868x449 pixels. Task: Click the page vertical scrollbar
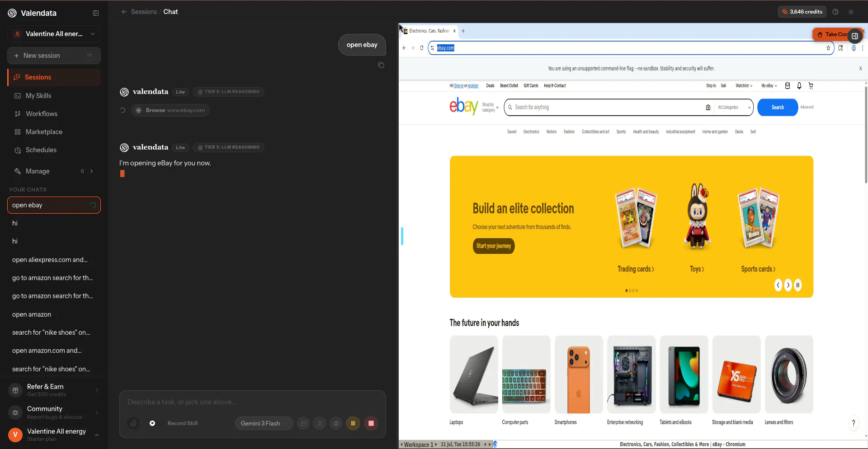pos(866,135)
